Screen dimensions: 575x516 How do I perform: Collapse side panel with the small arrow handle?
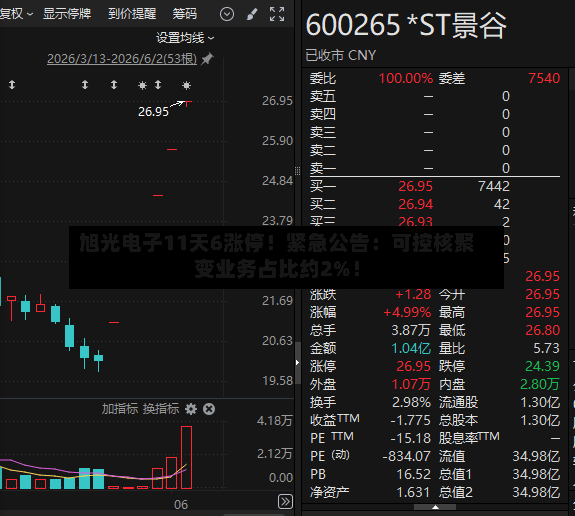[297, 363]
